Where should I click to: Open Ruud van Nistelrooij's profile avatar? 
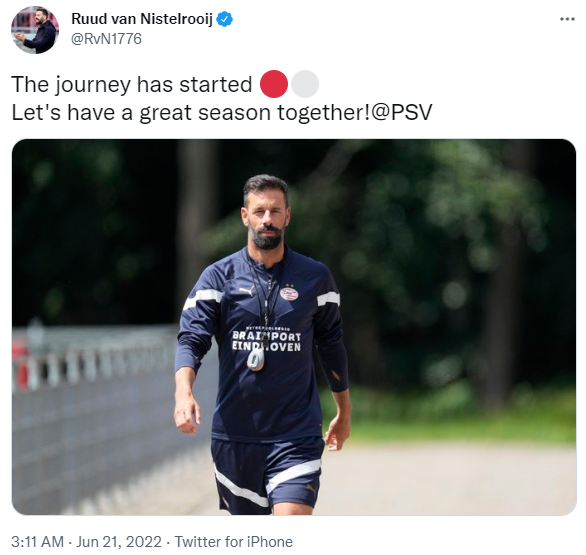(x=35, y=30)
